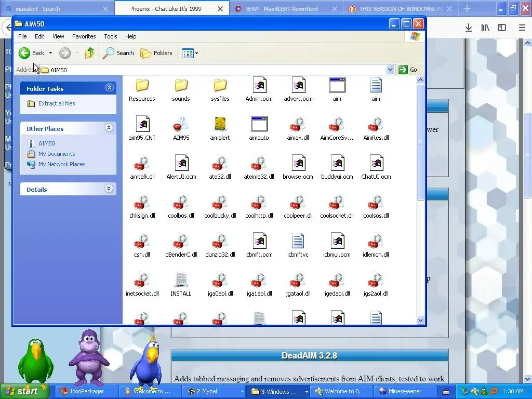The width and height of the screenshot is (532, 399).
Task: Expand the Details panel
Action: point(109,189)
